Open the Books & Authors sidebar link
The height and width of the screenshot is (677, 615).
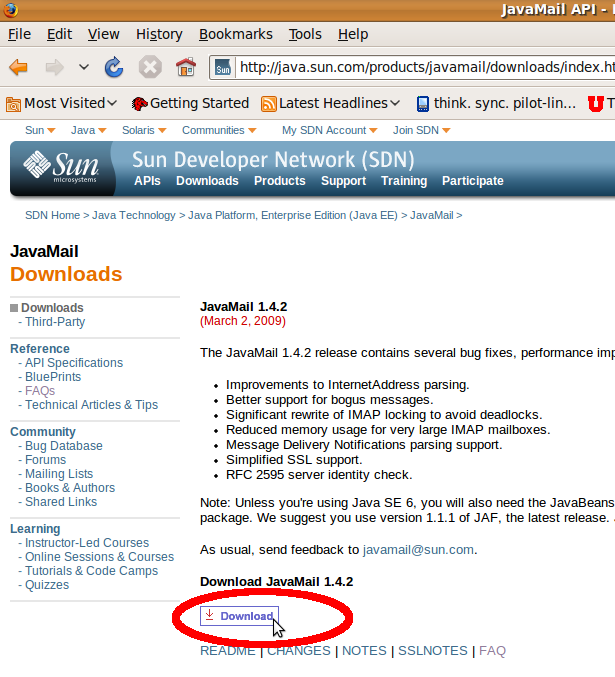[x=70, y=488]
